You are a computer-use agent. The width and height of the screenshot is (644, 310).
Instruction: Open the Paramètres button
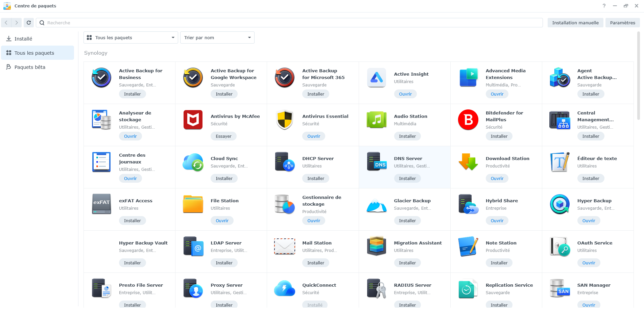click(622, 23)
